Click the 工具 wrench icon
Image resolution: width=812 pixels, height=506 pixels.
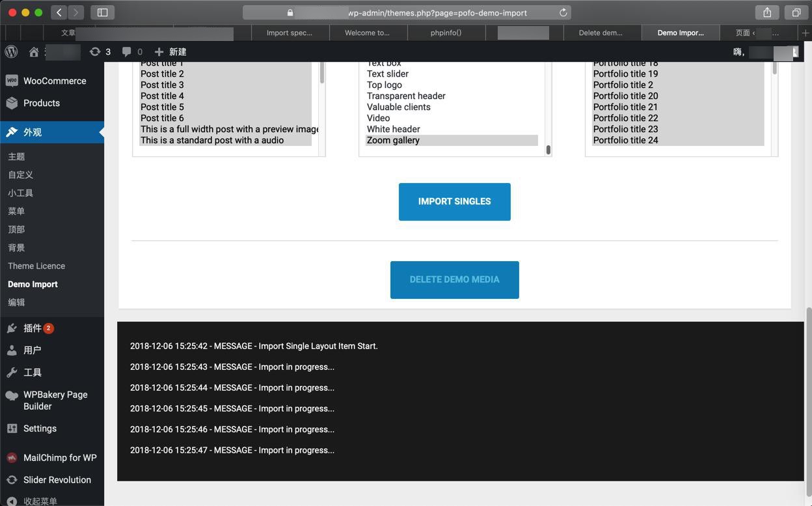click(x=12, y=372)
